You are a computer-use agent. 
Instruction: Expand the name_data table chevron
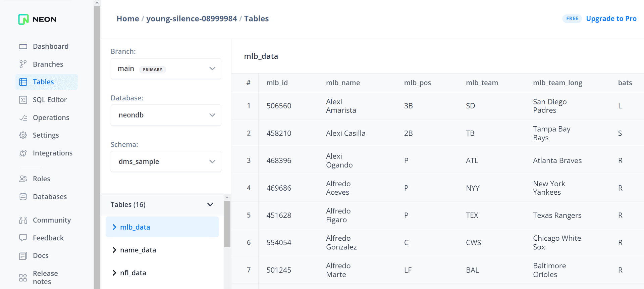click(114, 250)
